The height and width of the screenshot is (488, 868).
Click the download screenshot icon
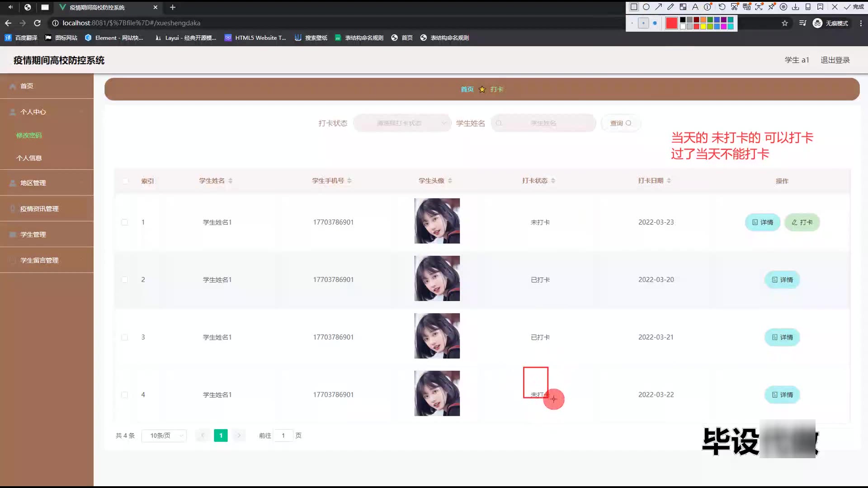[796, 7]
